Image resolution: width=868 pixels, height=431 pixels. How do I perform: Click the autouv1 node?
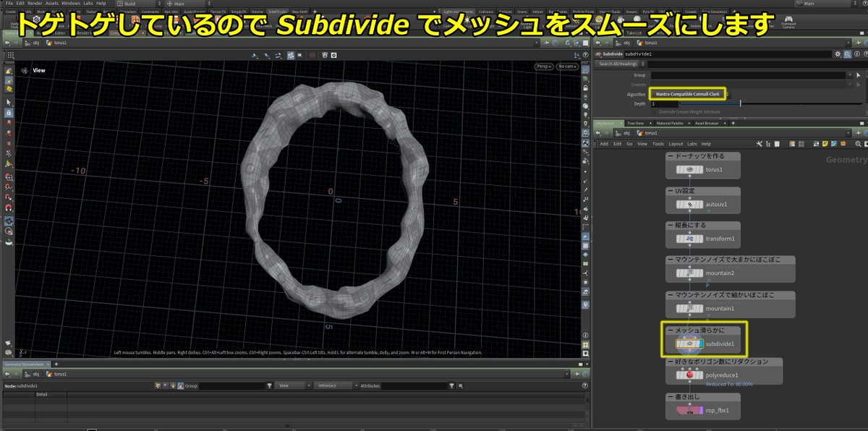tap(689, 204)
